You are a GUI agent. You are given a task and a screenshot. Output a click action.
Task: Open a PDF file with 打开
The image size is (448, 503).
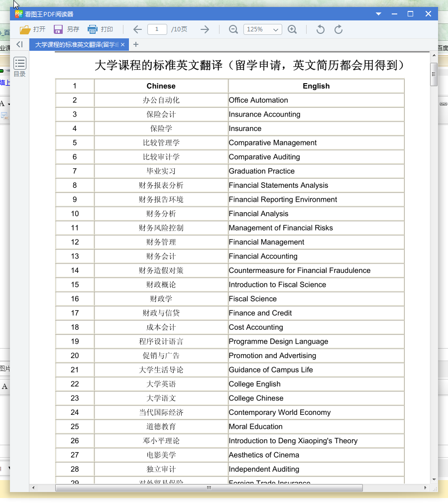[32, 29]
